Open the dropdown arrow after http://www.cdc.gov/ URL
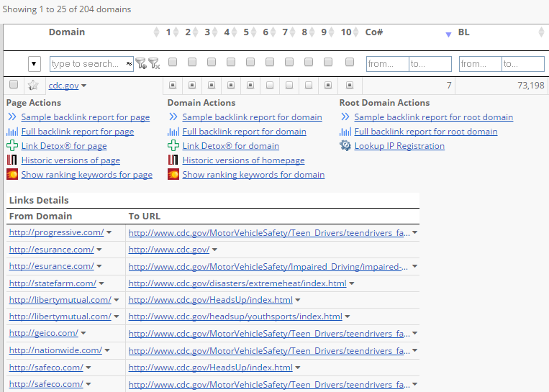Image resolution: width=549 pixels, height=392 pixels. click(214, 250)
